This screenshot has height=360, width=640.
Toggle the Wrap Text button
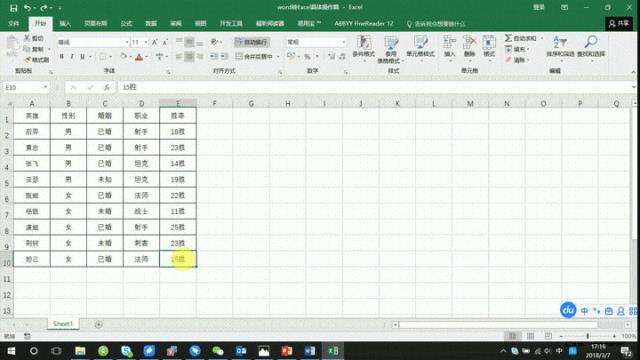[x=252, y=42]
